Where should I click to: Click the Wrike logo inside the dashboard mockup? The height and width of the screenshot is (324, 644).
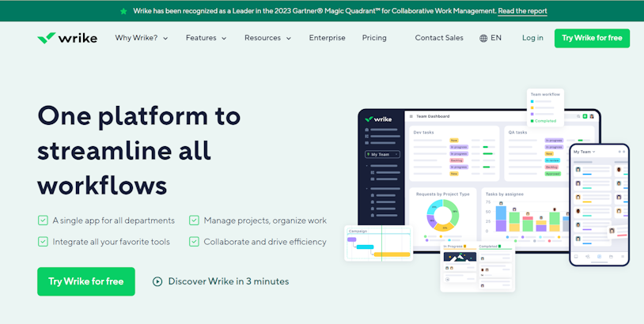(378, 119)
